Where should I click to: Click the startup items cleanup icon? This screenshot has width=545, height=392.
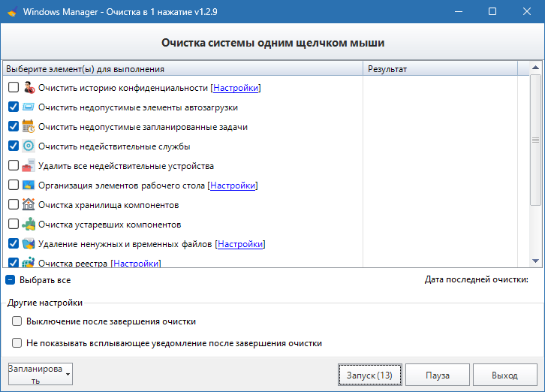pyautogui.click(x=29, y=107)
